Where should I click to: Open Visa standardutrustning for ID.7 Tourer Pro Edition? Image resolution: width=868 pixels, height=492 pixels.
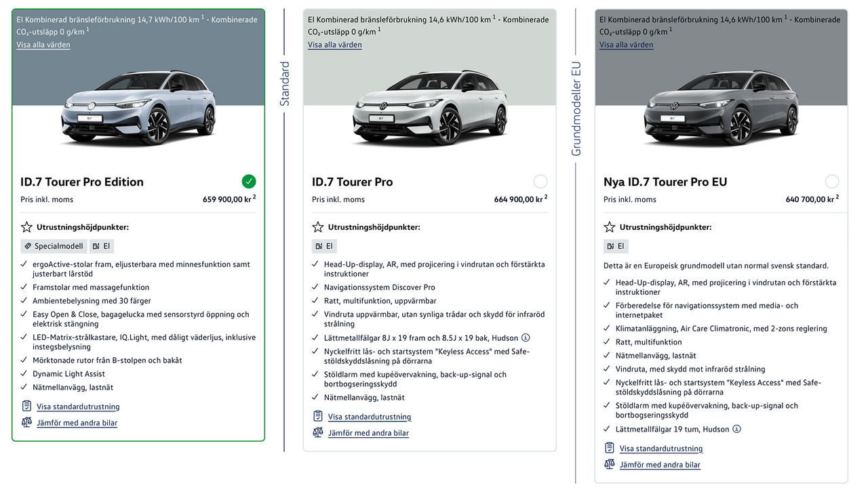click(x=78, y=407)
